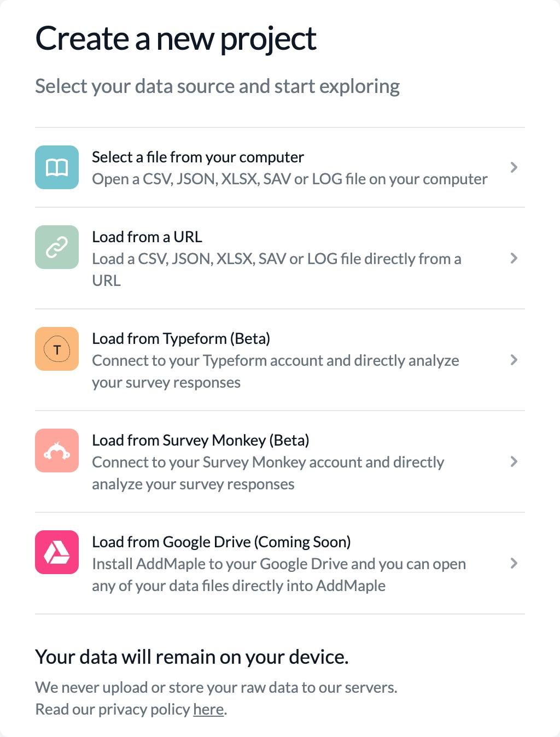Expand arrow for Load from Survey Monkey
560x737 pixels.
click(514, 461)
